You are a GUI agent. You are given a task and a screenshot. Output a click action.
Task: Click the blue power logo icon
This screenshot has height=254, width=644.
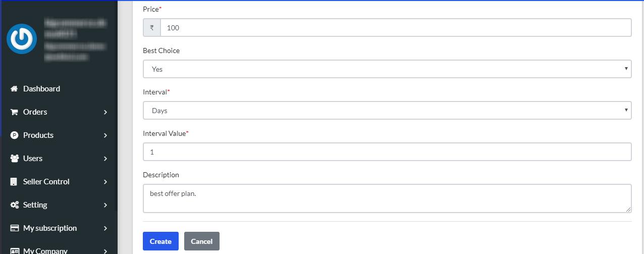22,39
